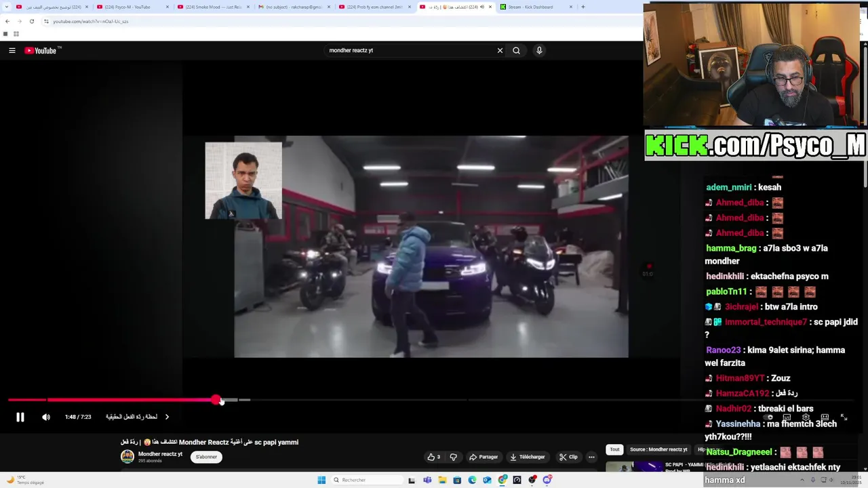Dislike the video with the thumbs down
The image size is (868, 488).
[x=454, y=457]
